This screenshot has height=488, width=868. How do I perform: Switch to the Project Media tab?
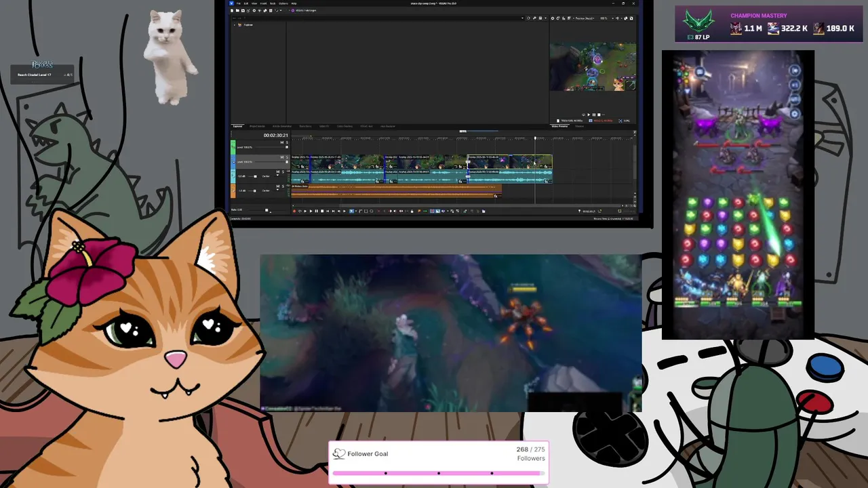click(x=257, y=126)
